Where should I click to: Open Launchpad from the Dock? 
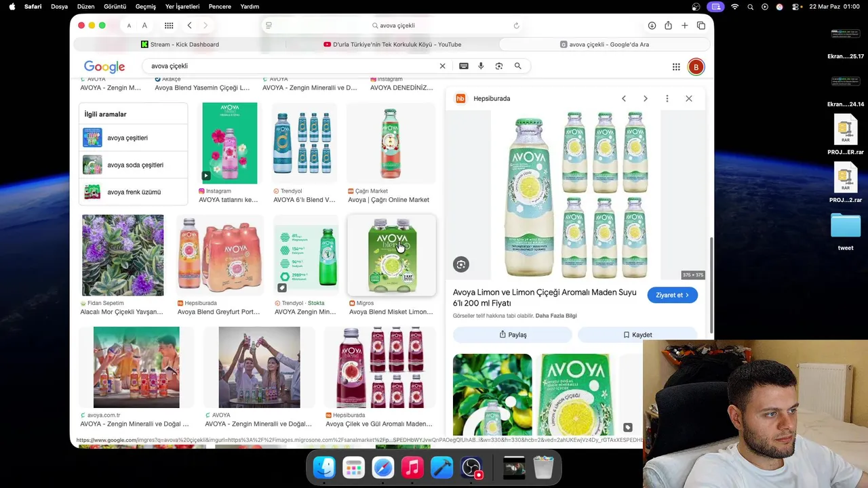pyautogui.click(x=353, y=468)
